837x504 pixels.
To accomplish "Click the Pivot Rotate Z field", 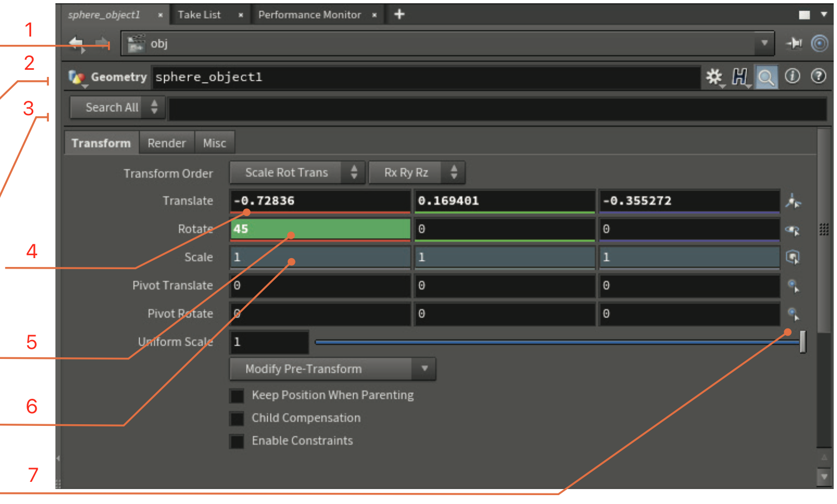I will click(x=690, y=314).
